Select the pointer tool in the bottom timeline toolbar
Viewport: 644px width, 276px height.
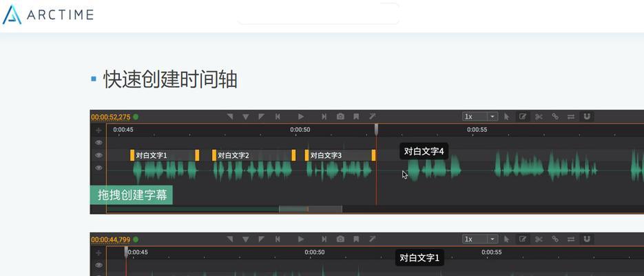tap(507, 239)
